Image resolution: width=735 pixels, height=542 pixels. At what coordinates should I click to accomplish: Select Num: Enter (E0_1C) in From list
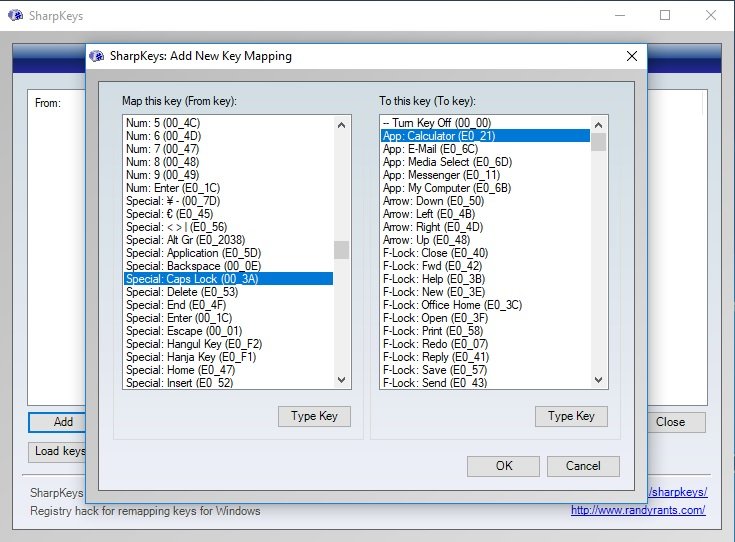click(x=228, y=188)
